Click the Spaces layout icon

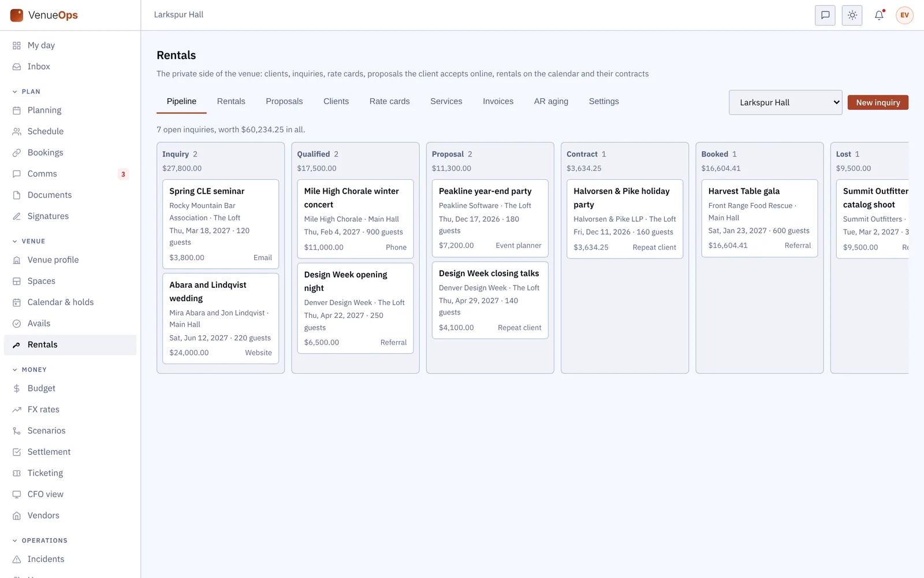pyautogui.click(x=17, y=281)
